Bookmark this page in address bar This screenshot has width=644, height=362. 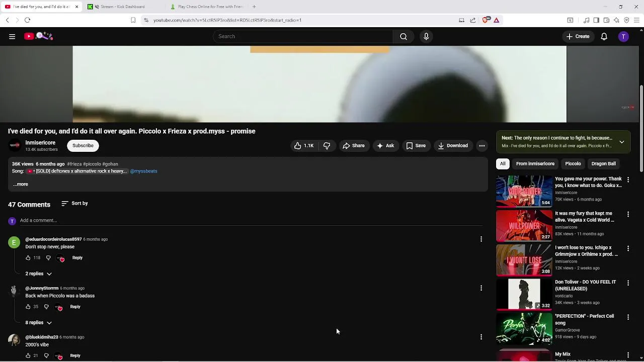tap(133, 20)
